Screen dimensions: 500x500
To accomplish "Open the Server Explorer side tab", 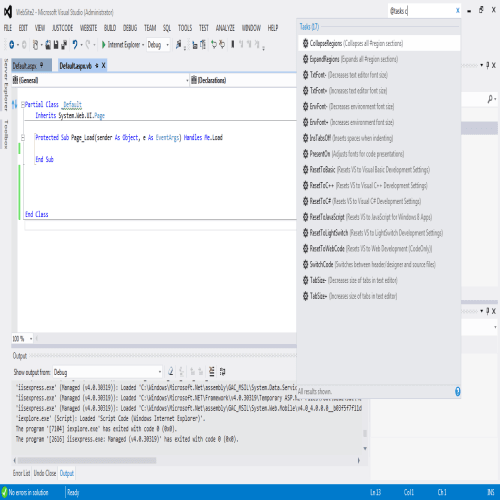I will click(x=6, y=85).
